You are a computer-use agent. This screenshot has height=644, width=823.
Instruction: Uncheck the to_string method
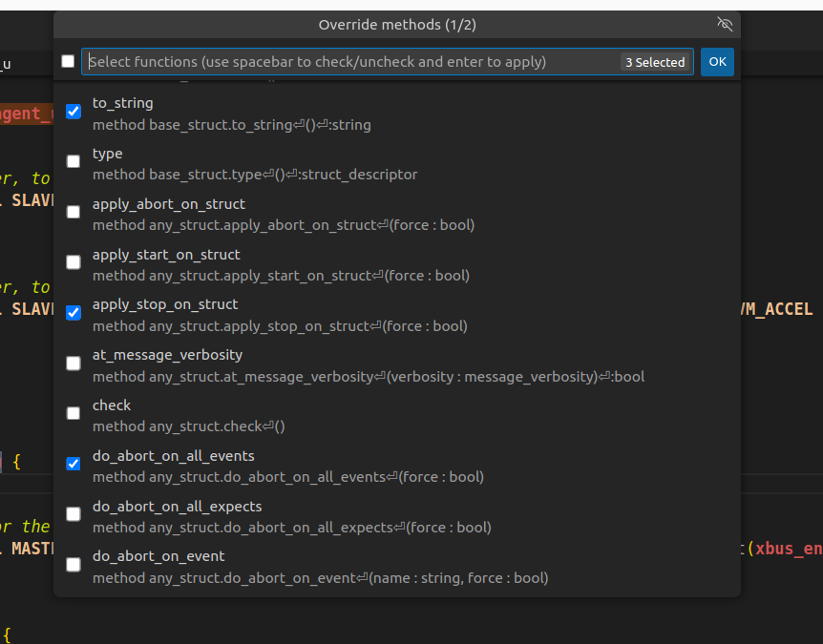(74, 112)
